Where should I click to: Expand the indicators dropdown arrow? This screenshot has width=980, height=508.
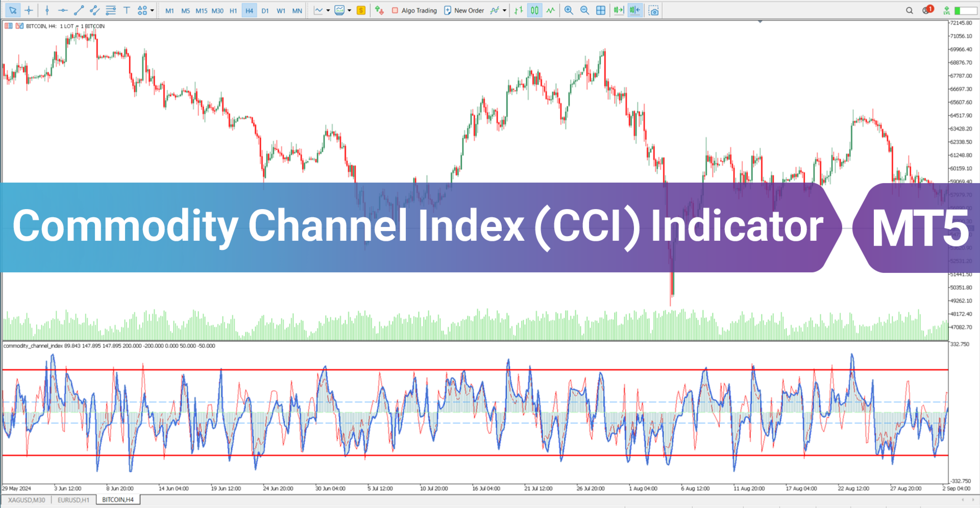click(504, 10)
